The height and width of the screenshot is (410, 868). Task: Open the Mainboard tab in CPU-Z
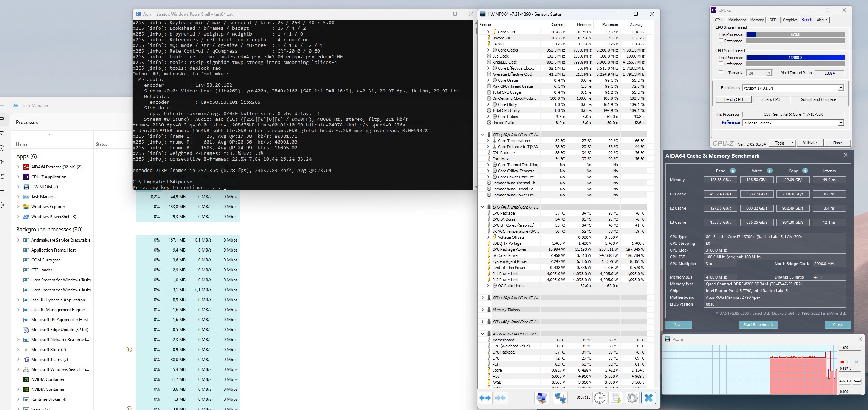coord(737,20)
